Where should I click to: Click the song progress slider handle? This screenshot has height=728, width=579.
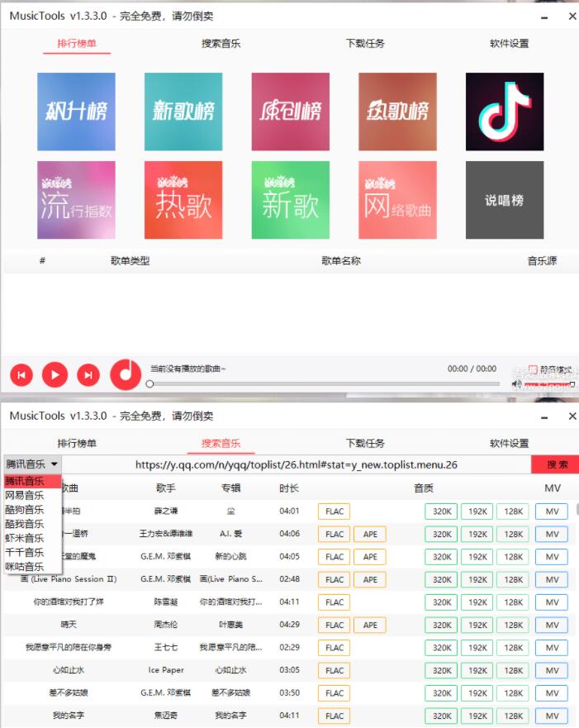[x=149, y=384]
